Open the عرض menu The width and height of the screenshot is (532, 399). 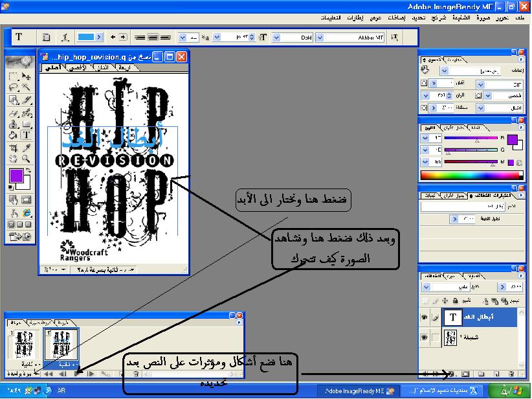(x=375, y=18)
